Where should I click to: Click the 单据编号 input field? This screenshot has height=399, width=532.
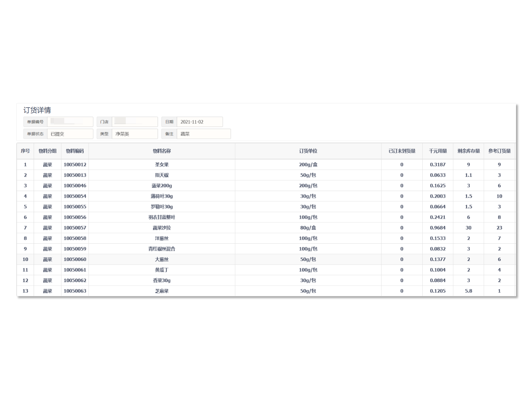70,122
